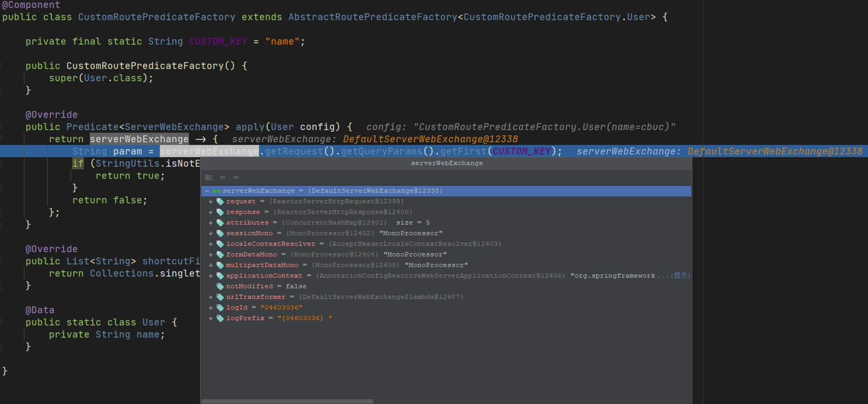Click the watch glasses icon on root row
868x404 pixels.
[217, 191]
